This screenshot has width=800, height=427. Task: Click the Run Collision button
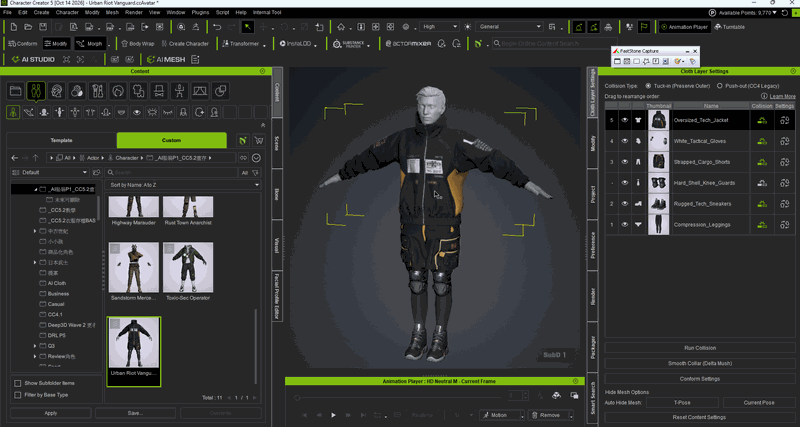699,348
